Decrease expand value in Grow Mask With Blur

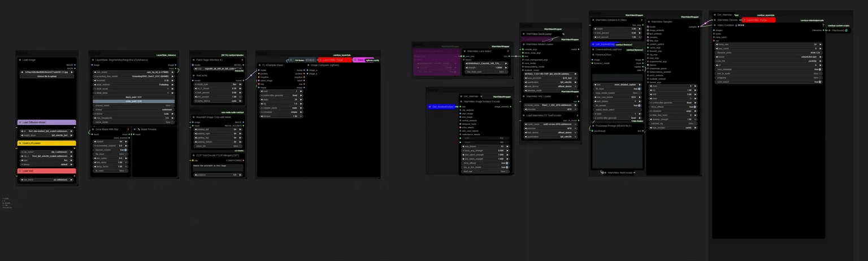coord(96,142)
